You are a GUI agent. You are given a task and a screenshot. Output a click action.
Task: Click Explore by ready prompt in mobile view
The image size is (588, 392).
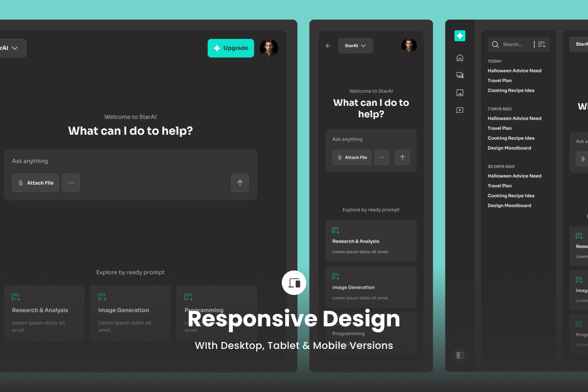pos(371,210)
